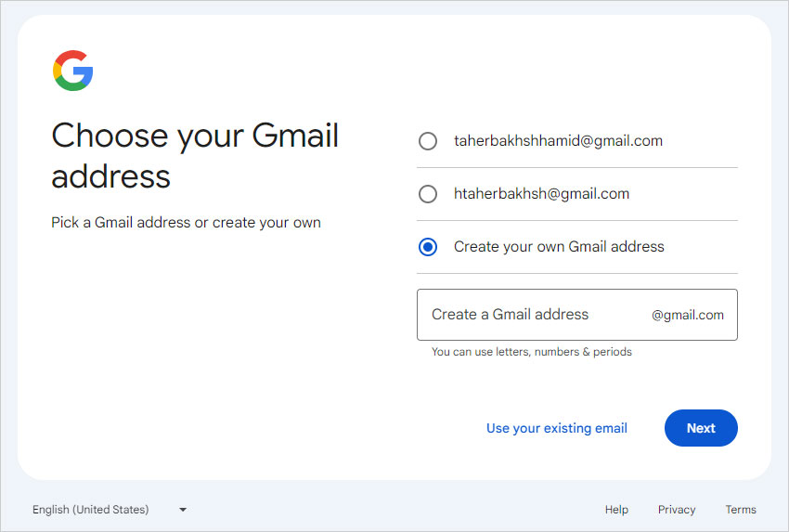Click the 'Choose your Gmail address' heading
Screen dimensions: 789x532
pyautogui.click(x=195, y=156)
